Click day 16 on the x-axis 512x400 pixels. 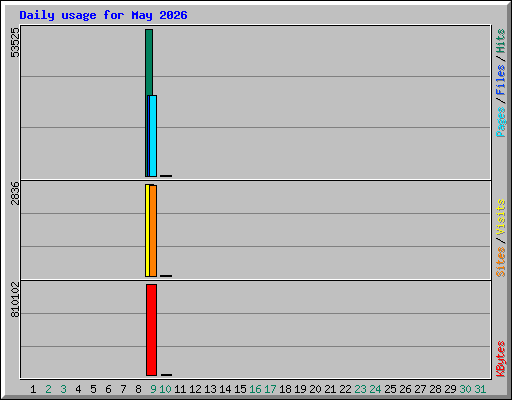coord(255,389)
